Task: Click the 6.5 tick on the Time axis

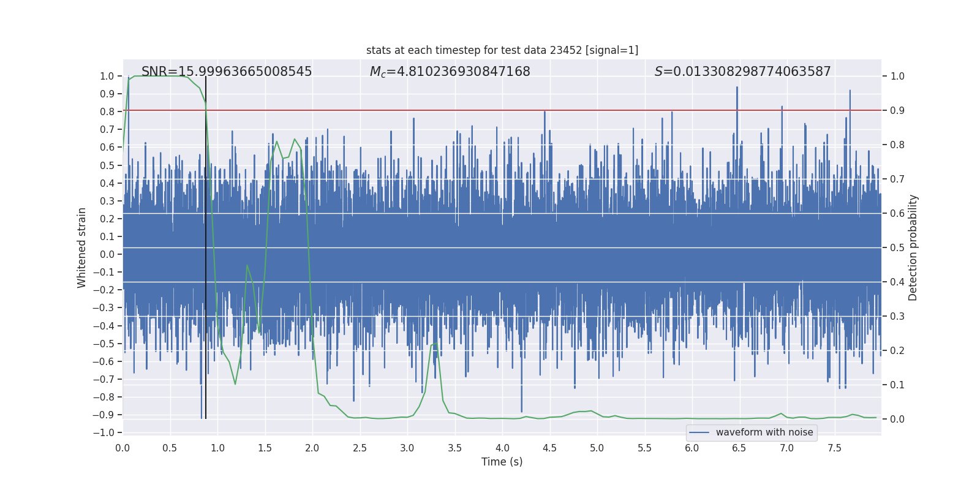Action: click(x=739, y=448)
